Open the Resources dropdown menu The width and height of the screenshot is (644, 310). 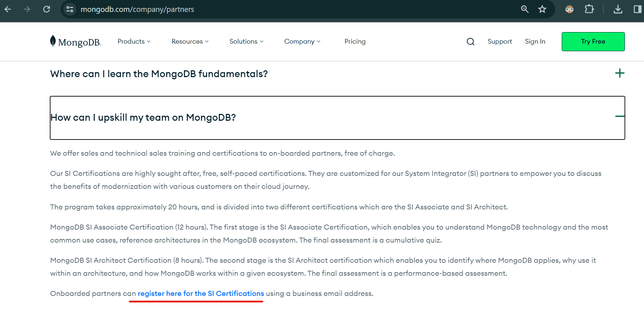point(190,41)
